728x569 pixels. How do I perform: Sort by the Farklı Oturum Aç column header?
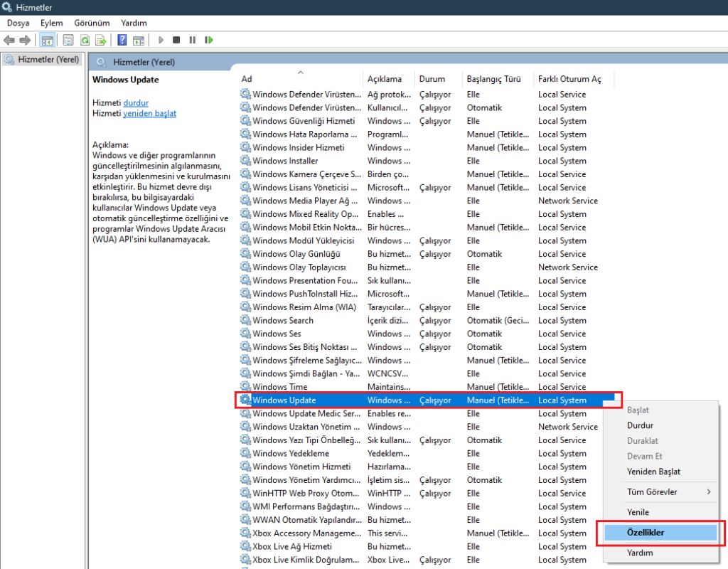tap(574, 79)
